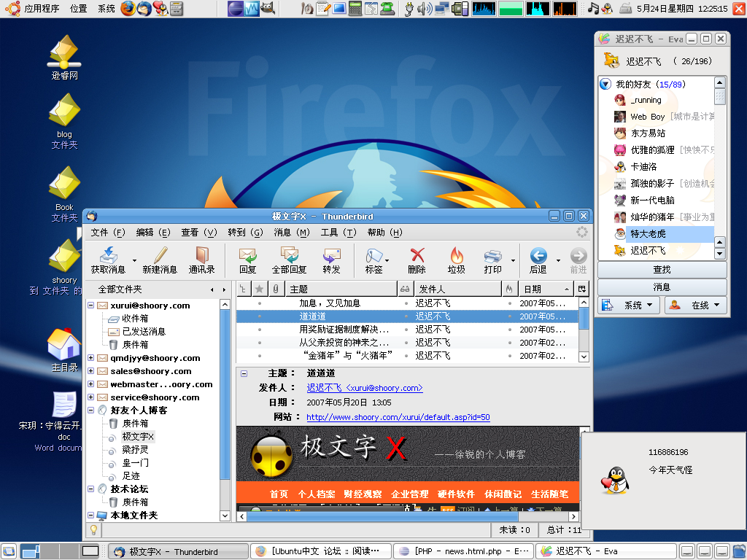Viewport: 747px width, 560px height.
Task: Toggle read status of 加息，又见加息 message
Action: pyautogui.click(x=406, y=303)
